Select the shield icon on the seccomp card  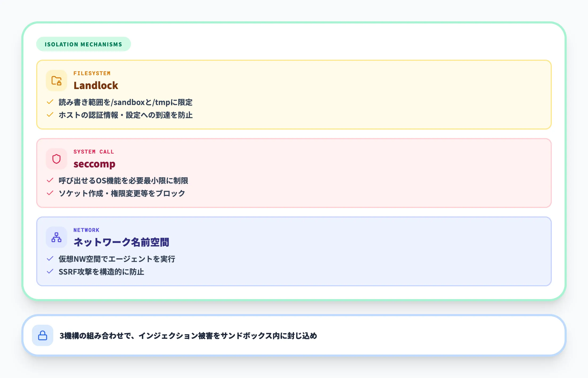pyautogui.click(x=56, y=159)
